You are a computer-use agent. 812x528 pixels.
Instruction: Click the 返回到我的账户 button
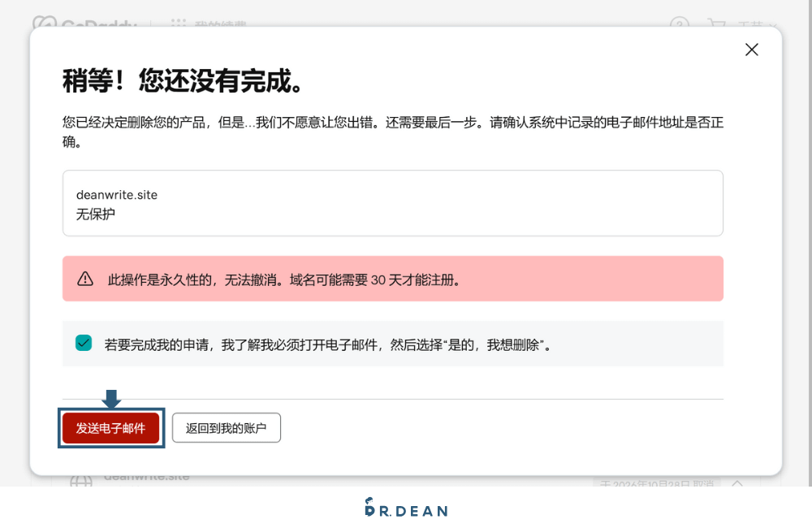(x=227, y=427)
